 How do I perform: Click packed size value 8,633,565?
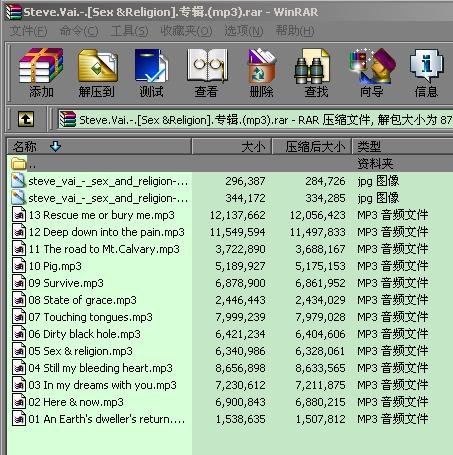coord(320,368)
